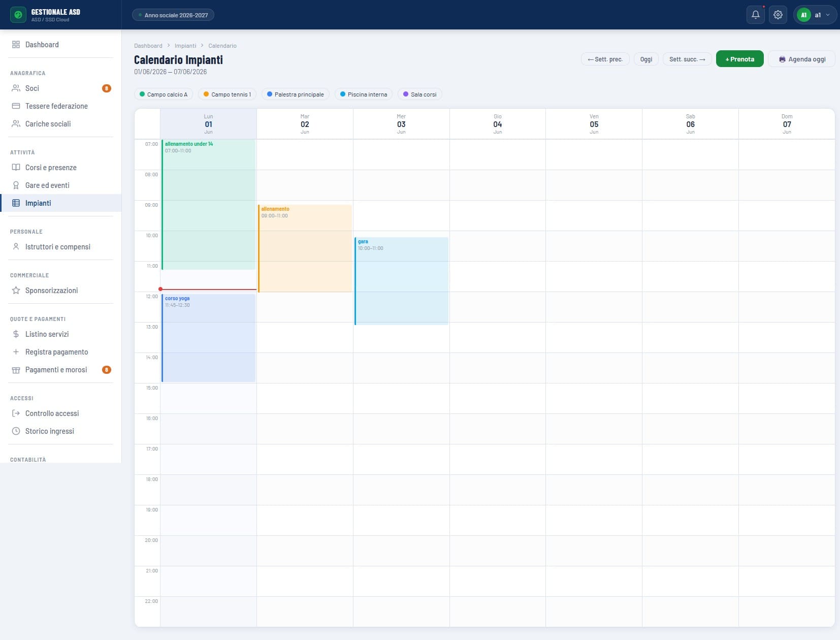Open the orange allenamento 09:00-11:00 booking

(x=305, y=248)
